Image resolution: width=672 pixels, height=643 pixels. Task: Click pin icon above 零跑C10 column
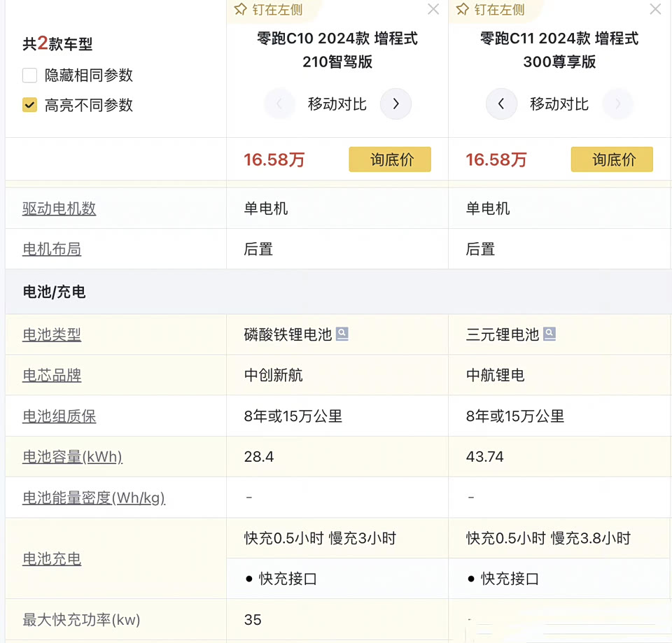pyautogui.click(x=241, y=10)
